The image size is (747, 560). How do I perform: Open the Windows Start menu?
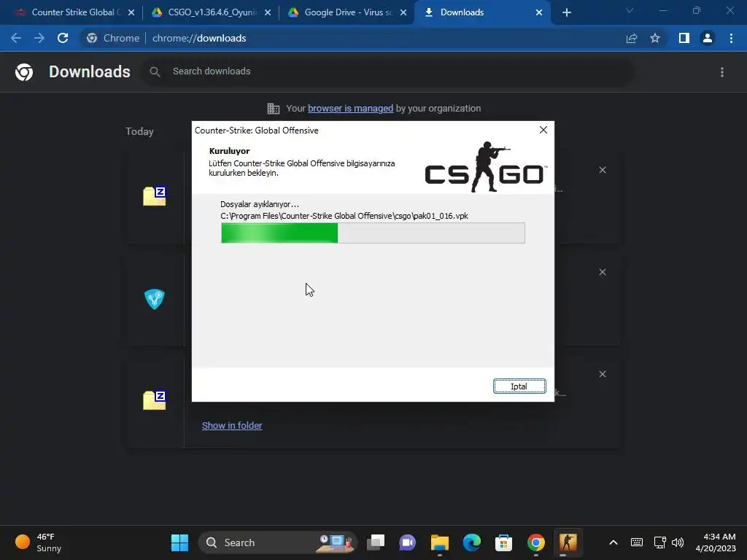[179, 542]
